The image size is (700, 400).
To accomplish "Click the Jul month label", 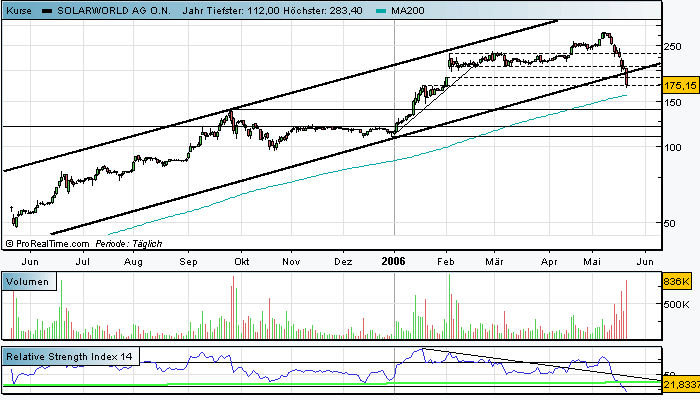I will (x=83, y=262).
